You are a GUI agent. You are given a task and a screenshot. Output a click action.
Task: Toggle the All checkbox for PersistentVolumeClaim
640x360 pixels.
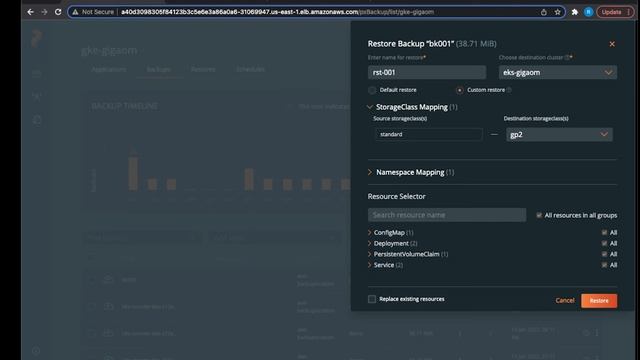604,254
